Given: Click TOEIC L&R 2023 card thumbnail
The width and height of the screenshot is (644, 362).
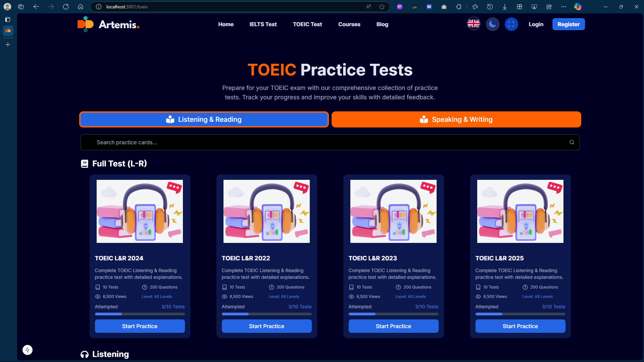Looking at the screenshot, I should coord(393,211).
